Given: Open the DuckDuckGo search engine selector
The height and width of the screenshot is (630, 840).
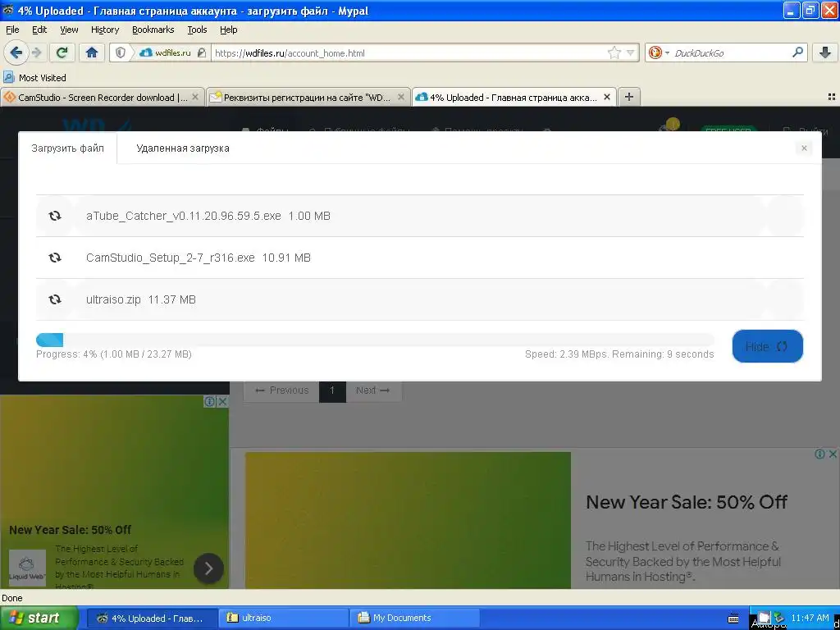Looking at the screenshot, I should (659, 52).
